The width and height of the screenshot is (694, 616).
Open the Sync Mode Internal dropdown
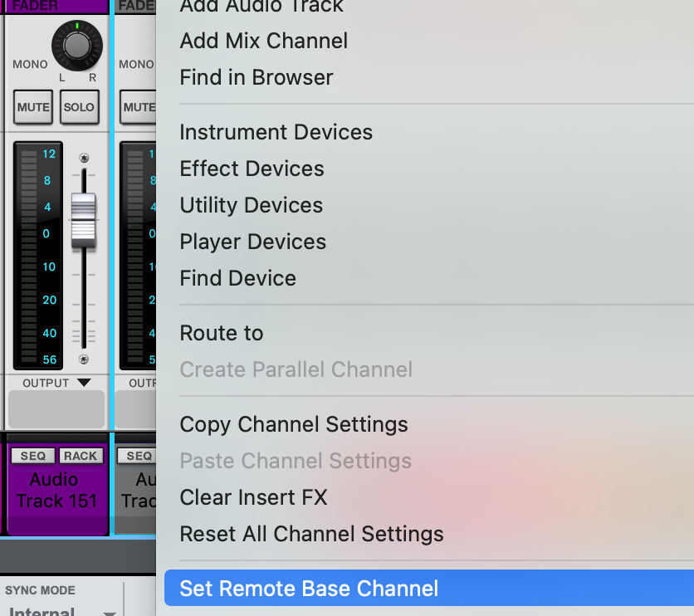click(62, 611)
